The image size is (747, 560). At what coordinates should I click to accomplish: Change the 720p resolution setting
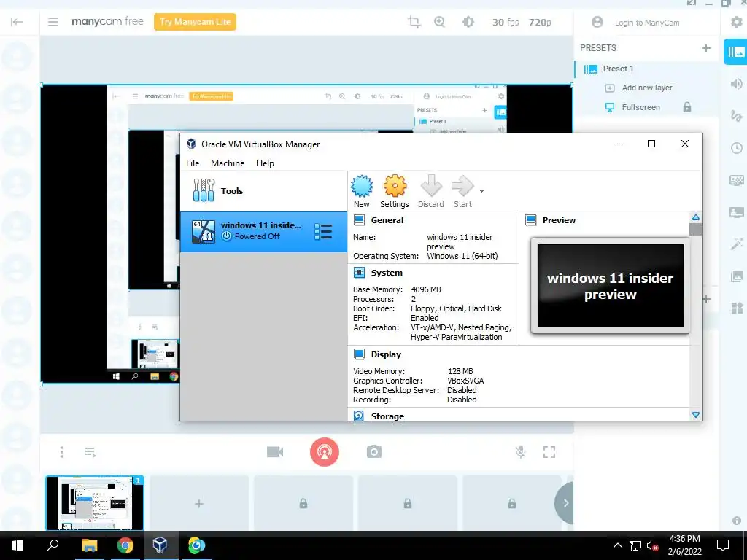coord(540,22)
